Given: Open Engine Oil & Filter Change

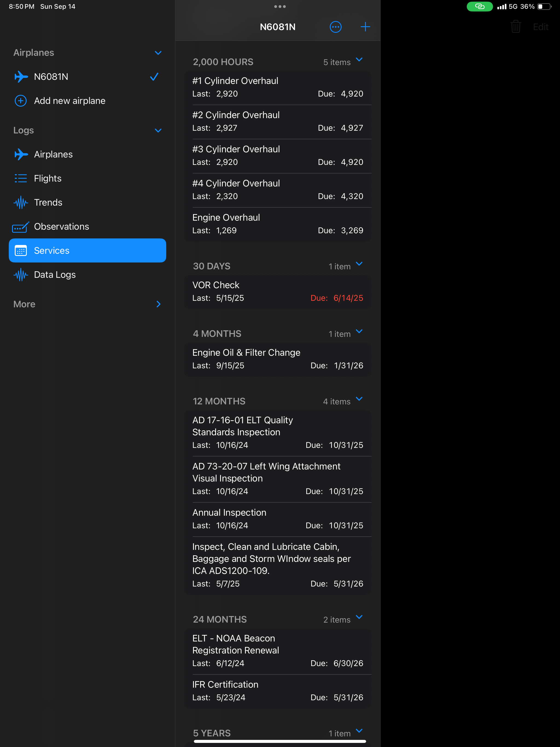Looking at the screenshot, I should coord(278,360).
